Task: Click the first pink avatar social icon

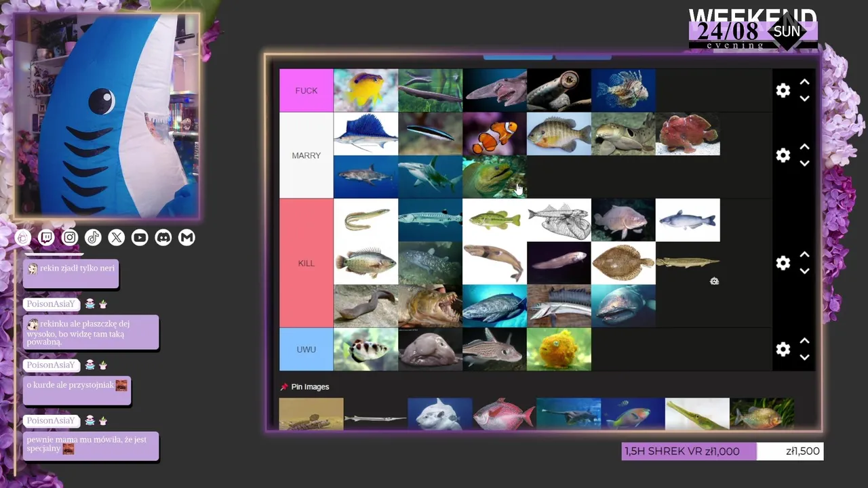Action: pos(23,237)
